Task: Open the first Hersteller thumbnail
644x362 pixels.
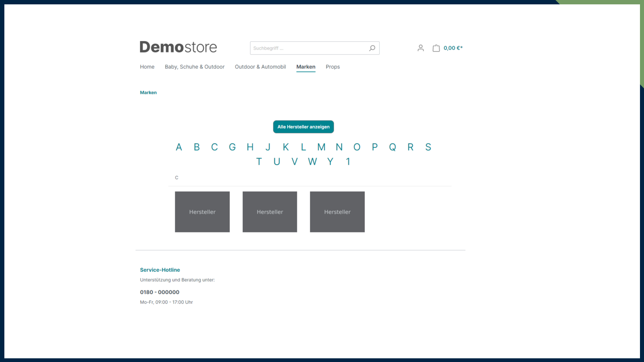Action: 202,212
